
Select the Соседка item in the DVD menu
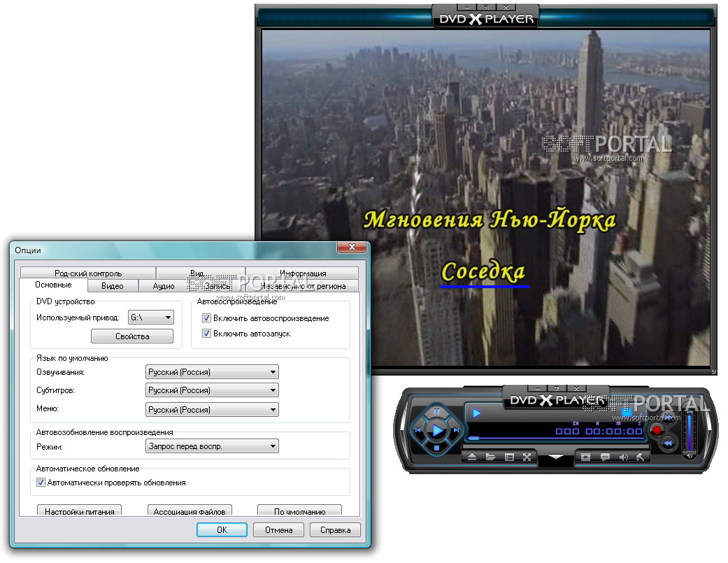pyautogui.click(x=483, y=271)
